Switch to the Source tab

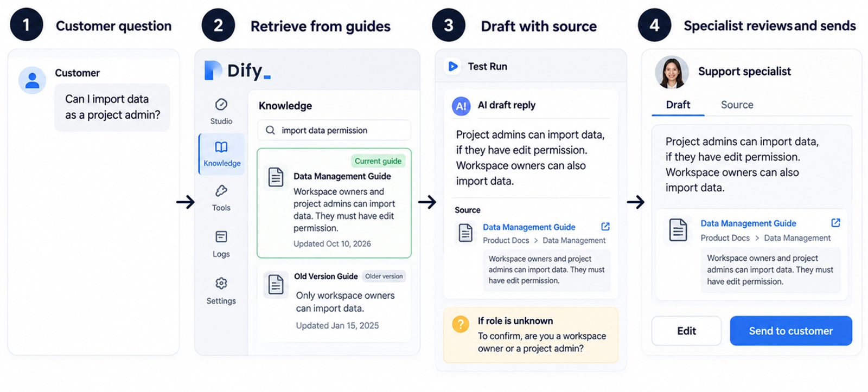(x=737, y=105)
